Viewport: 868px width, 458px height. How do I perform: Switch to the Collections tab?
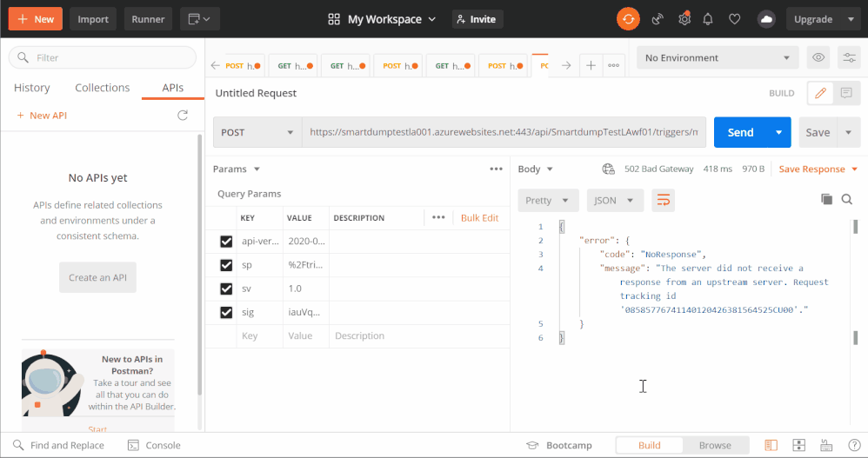[x=103, y=88]
